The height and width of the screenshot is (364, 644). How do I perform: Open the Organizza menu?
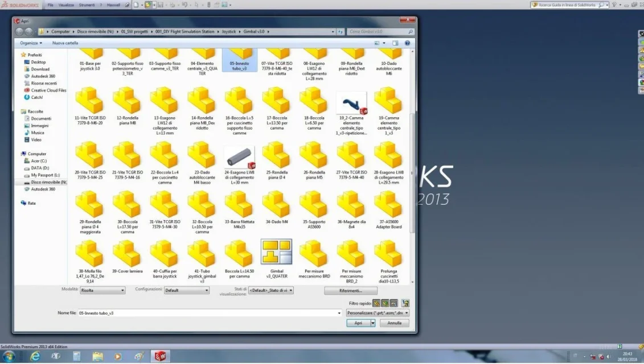click(31, 43)
